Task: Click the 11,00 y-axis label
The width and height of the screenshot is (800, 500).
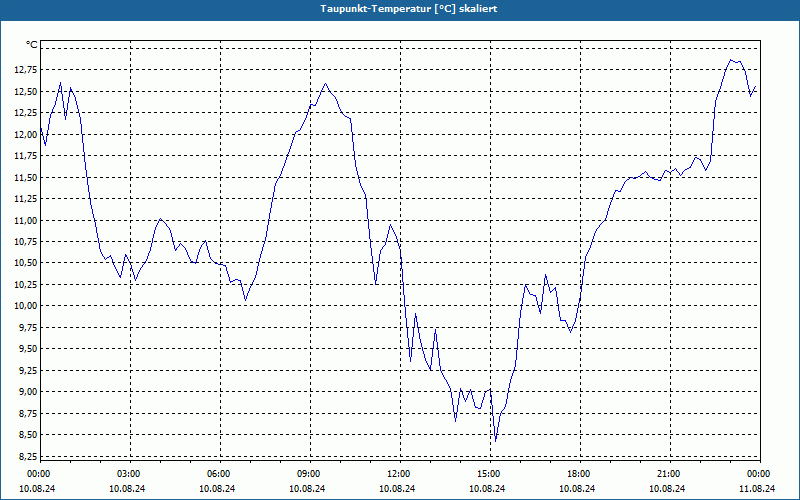Action: pos(26,220)
